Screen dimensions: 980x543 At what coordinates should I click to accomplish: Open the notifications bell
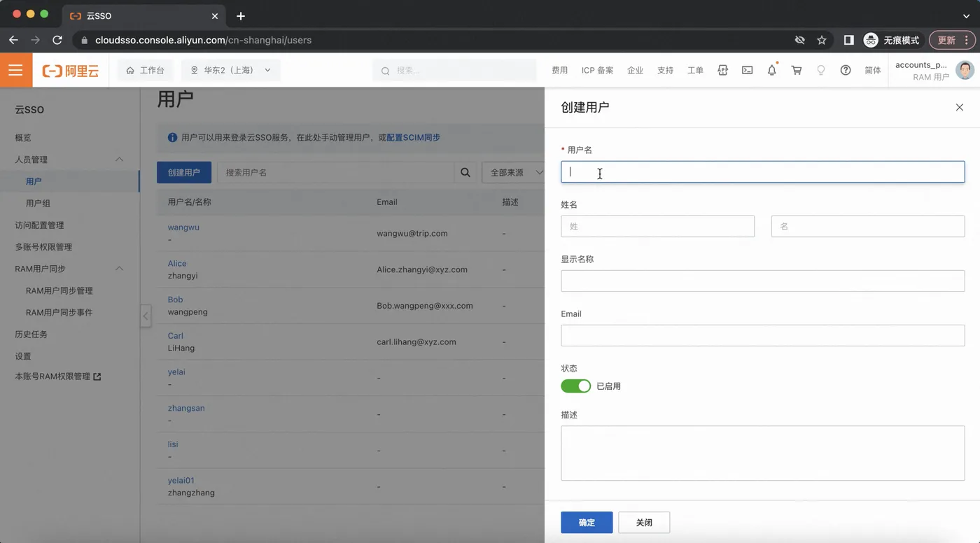coord(772,70)
